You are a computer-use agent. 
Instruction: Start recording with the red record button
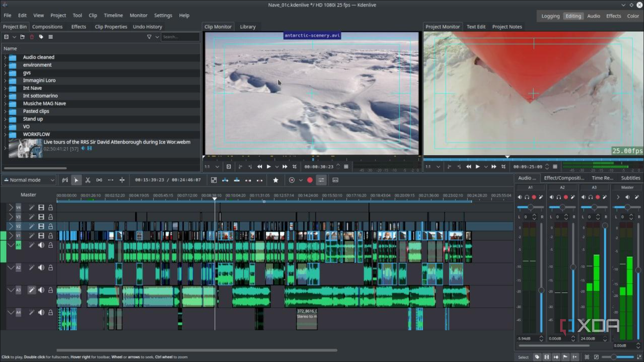310,180
